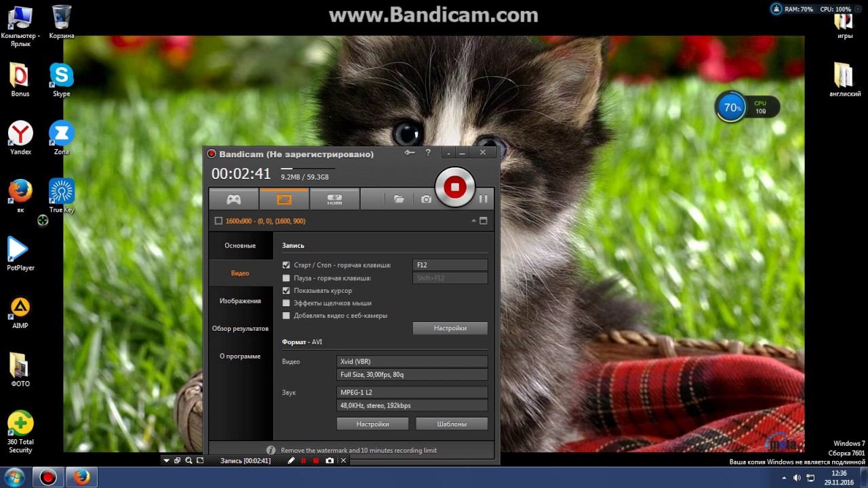
Task: Open Видео settings tab
Action: (x=240, y=273)
